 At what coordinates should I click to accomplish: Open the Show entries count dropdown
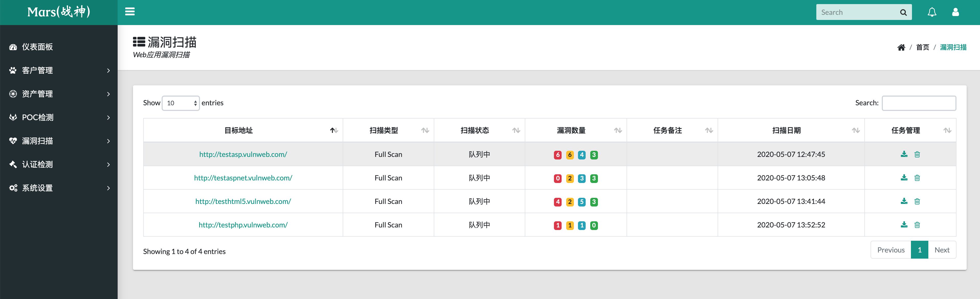181,103
